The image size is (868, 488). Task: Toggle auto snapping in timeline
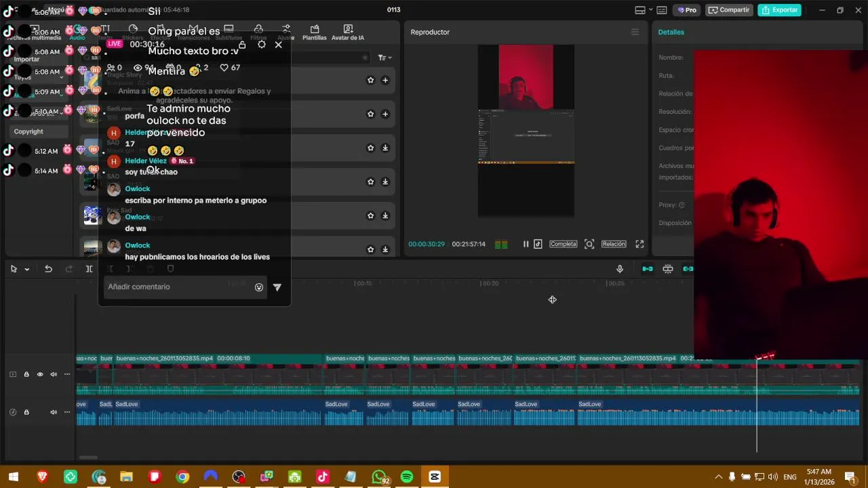click(668, 269)
